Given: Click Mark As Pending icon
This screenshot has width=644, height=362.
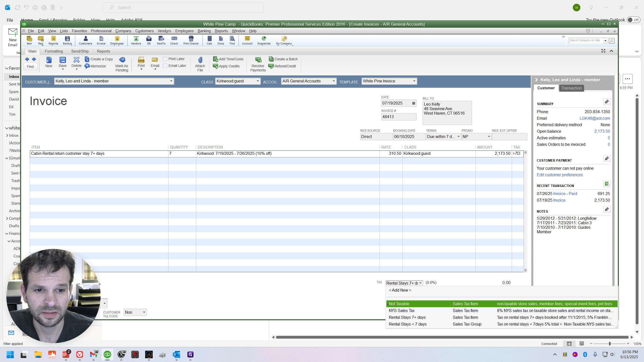Looking at the screenshot, I should pos(122,64).
